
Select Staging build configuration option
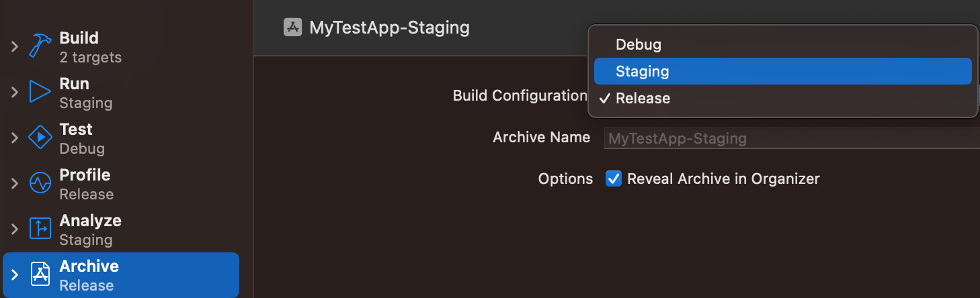click(643, 71)
